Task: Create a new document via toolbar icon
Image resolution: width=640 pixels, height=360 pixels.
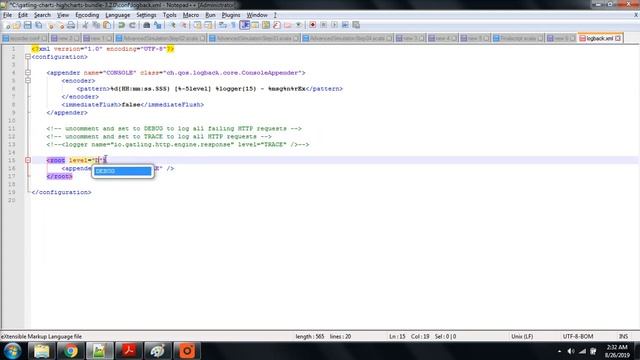Action: click(x=7, y=25)
